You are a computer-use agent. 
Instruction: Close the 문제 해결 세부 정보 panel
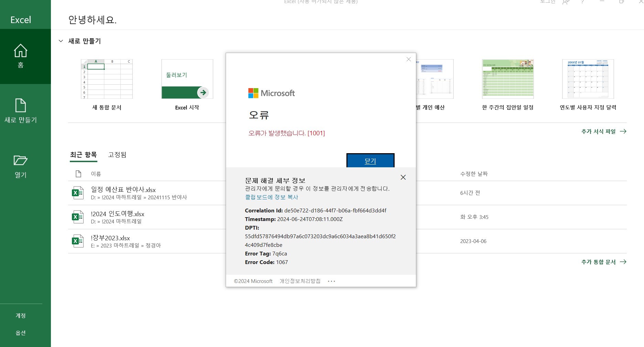[x=403, y=177]
